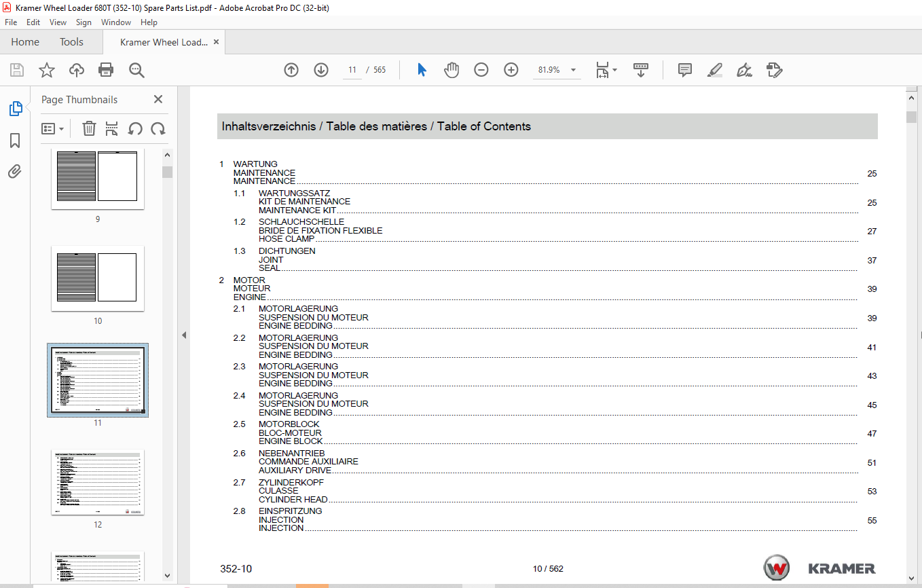Zoom out with the minus icon
This screenshot has width=922, height=588.
point(481,70)
